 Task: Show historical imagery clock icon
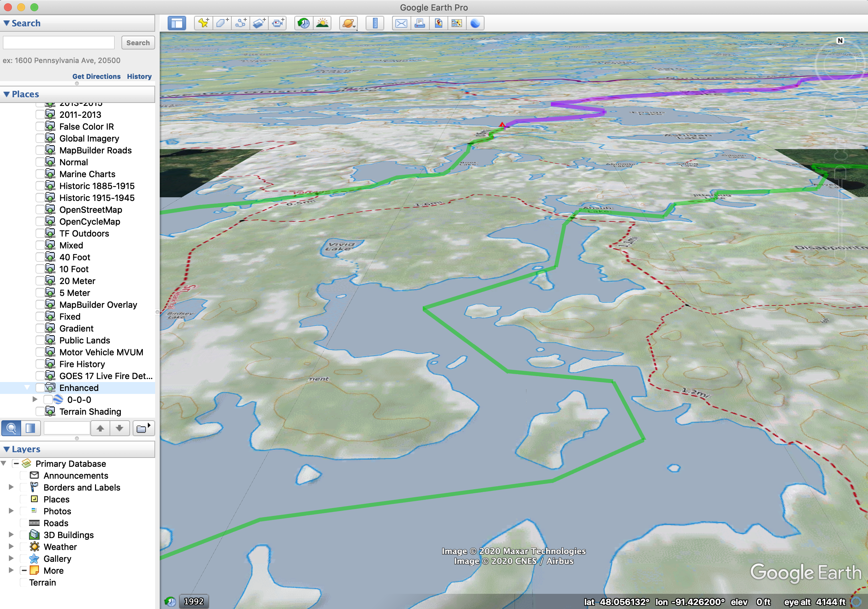click(x=304, y=23)
